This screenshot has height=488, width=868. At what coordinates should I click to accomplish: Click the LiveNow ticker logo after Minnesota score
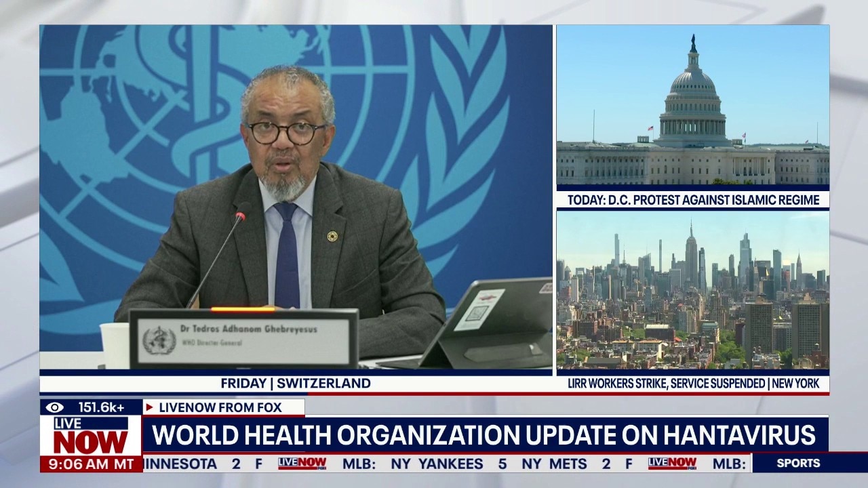(302, 464)
